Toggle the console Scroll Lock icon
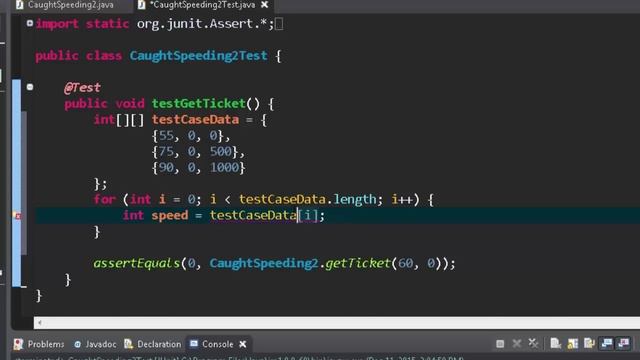640x360 pixels. click(x=572, y=344)
